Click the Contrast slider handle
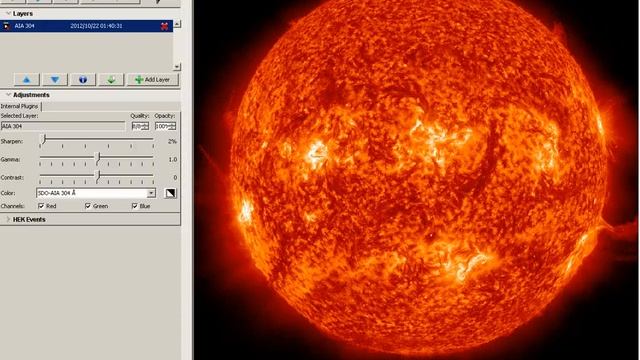 [98, 176]
